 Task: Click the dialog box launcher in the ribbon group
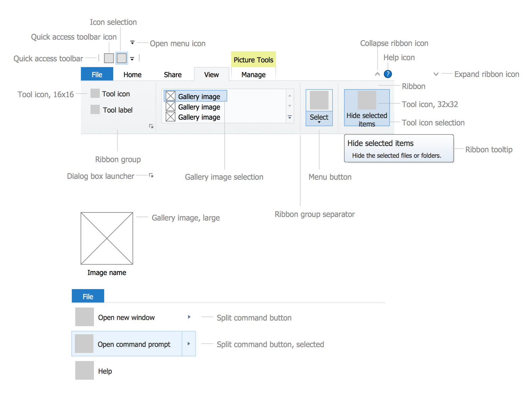[151, 126]
